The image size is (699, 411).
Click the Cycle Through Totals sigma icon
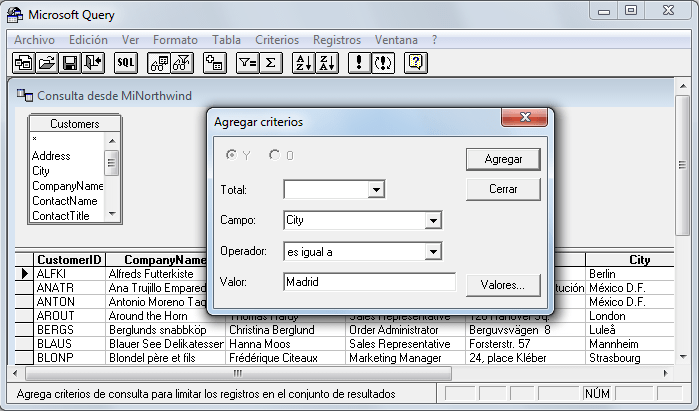270,63
